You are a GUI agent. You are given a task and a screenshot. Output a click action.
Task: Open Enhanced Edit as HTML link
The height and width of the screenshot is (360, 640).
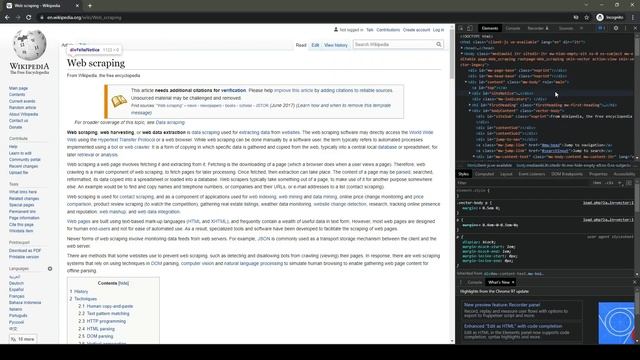(x=513, y=326)
